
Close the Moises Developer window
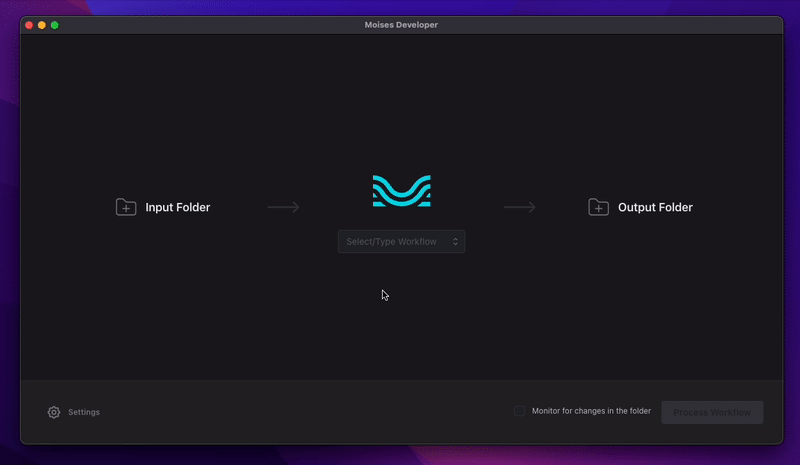pyautogui.click(x=29, y=25)
